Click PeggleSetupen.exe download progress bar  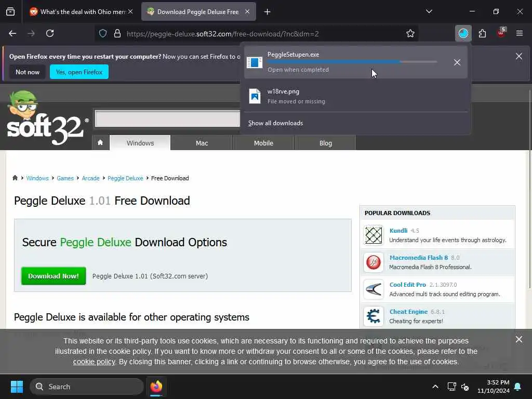coord(352,62)
